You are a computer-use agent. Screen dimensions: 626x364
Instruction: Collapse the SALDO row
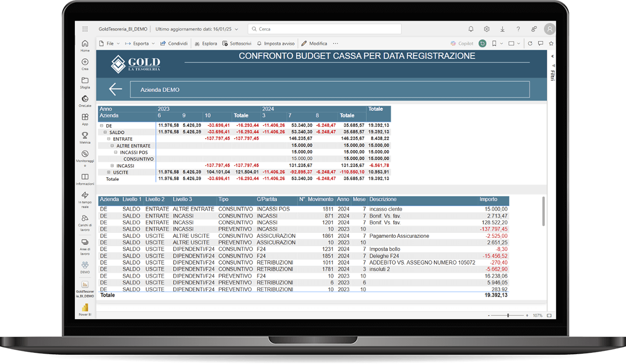pos(105,132)
